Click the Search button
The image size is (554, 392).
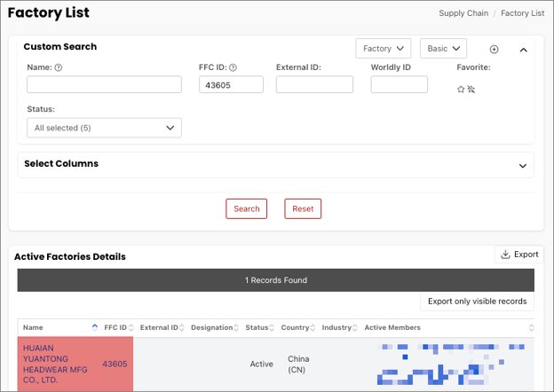246,208
